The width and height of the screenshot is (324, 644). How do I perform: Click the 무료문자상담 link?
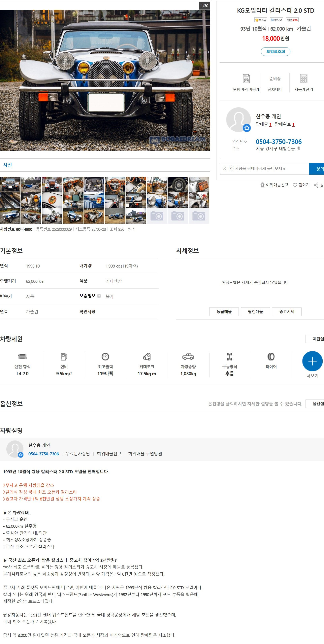pos(78,454)
